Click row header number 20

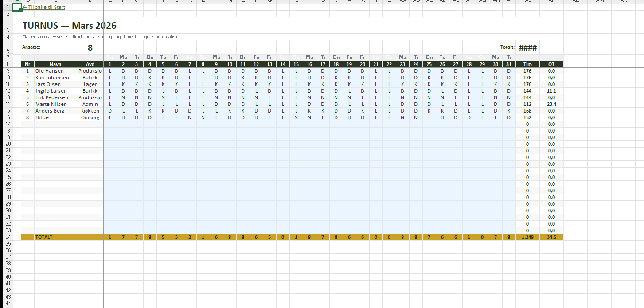8,144
